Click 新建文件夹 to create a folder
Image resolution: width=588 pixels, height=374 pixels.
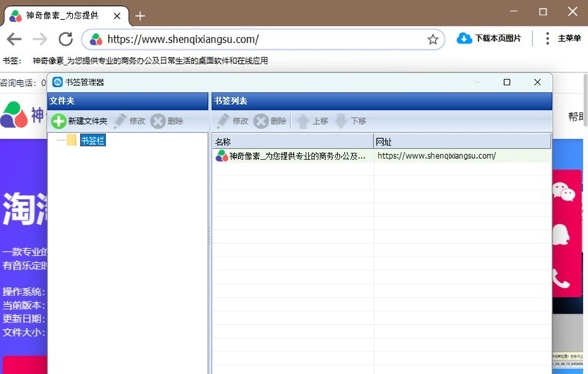click(x=79, y=121)
